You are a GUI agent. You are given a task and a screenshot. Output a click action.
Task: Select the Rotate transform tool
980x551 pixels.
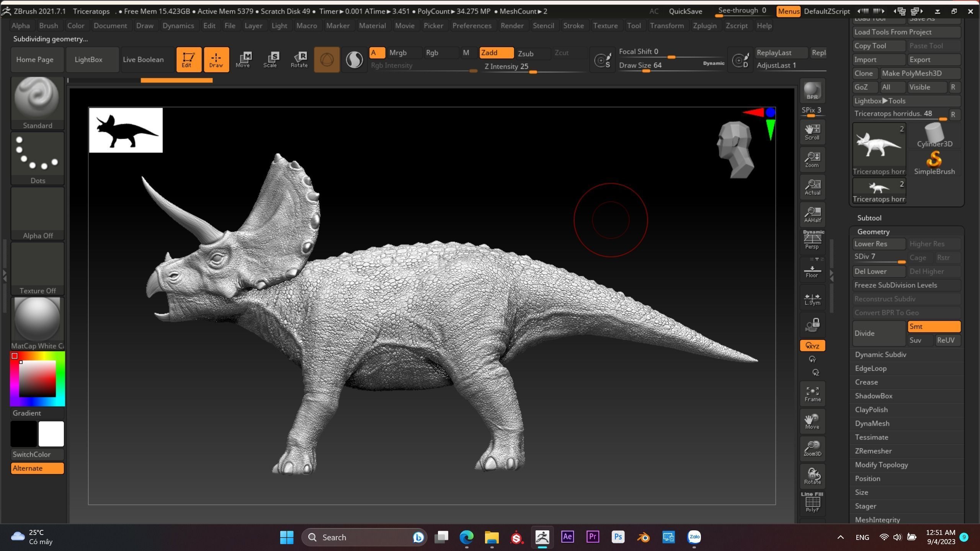pos(299,59)
